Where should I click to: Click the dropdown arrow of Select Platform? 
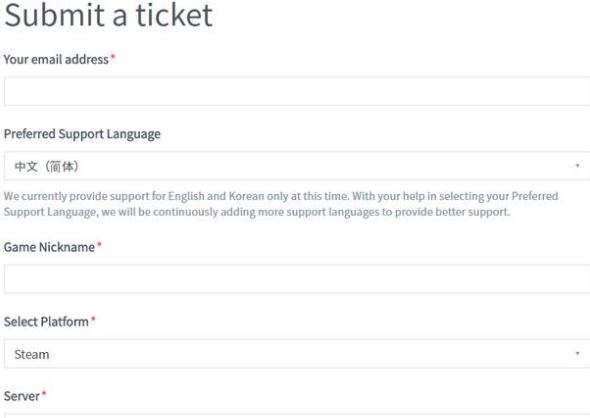coord(577,353)
